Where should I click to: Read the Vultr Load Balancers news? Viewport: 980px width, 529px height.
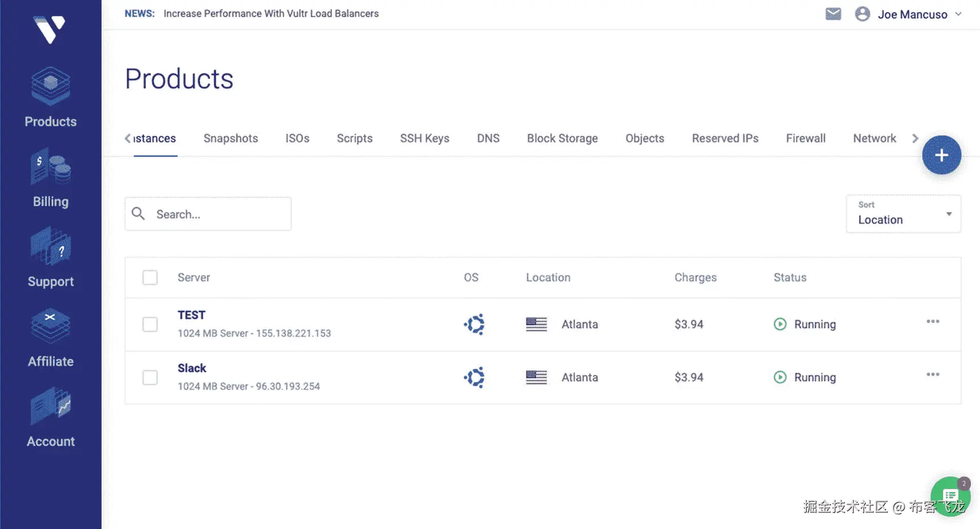click(271, 14)
